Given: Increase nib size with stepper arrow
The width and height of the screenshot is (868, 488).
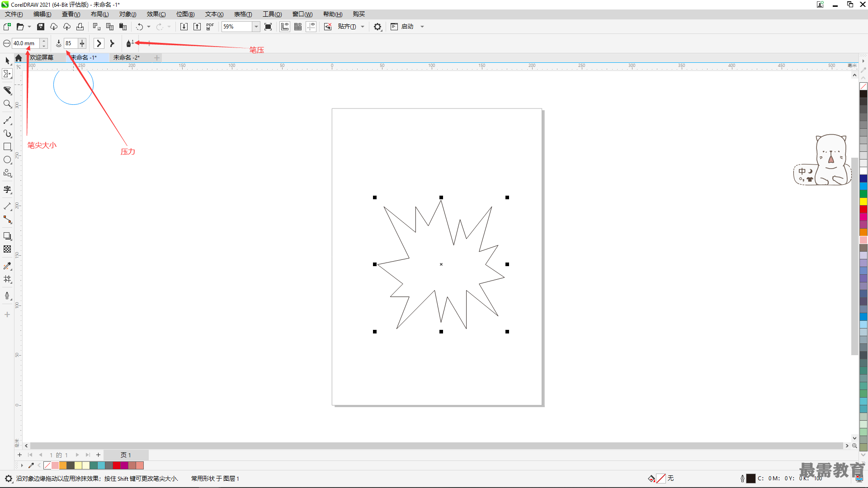Looking at the screenshot, I should point(44,41).
